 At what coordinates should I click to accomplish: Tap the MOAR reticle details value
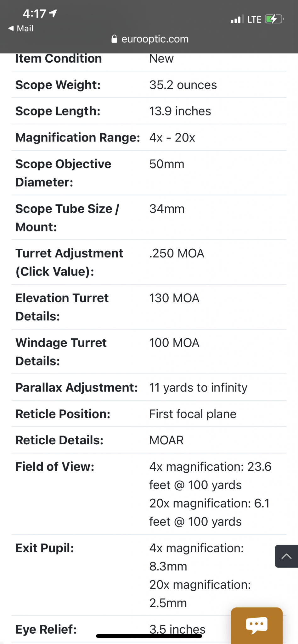point(166,440)
